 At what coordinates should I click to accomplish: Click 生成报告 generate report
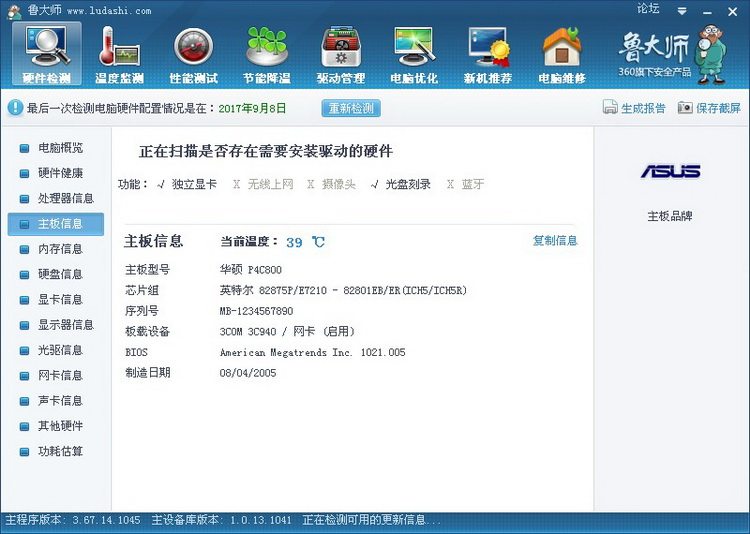point(634,108)
